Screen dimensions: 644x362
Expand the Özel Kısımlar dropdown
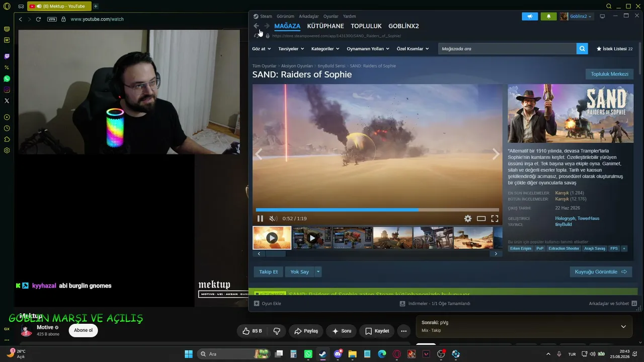413,49
